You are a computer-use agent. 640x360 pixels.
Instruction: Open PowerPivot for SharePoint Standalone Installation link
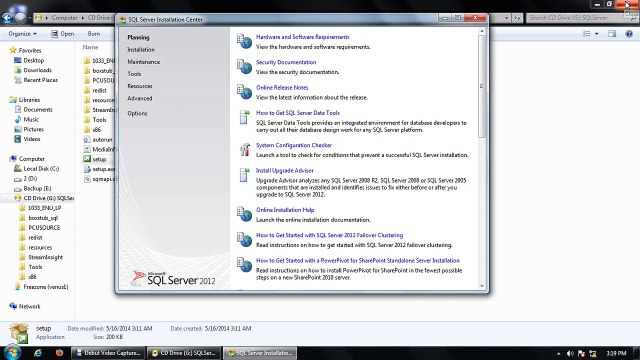[358, 260]
